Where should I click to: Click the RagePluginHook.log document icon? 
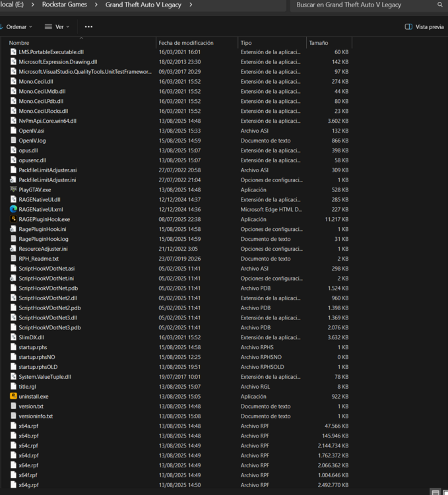click(x=13, y=239)
